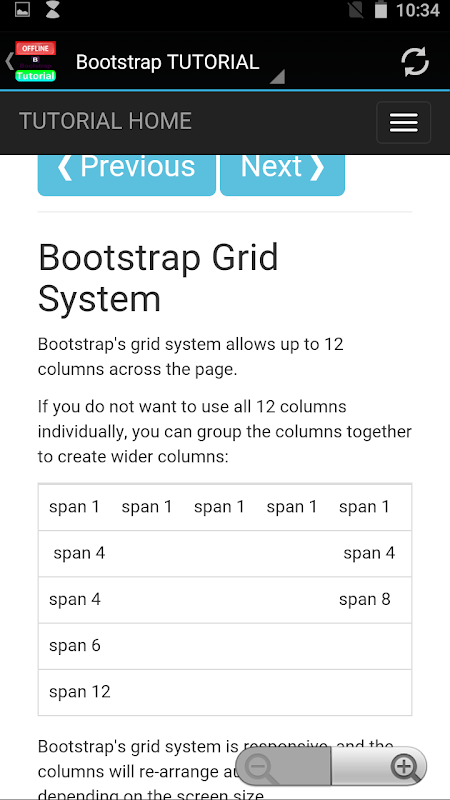Tap the battery icon in status bar
The height and width of the screenshot is (800, 450).
[381, 10]
